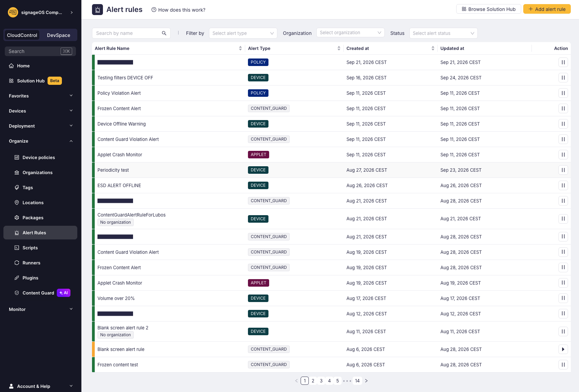Pause the ESD ALERT OFFLINE rule
579x392 pixels.
pos(563,185)
